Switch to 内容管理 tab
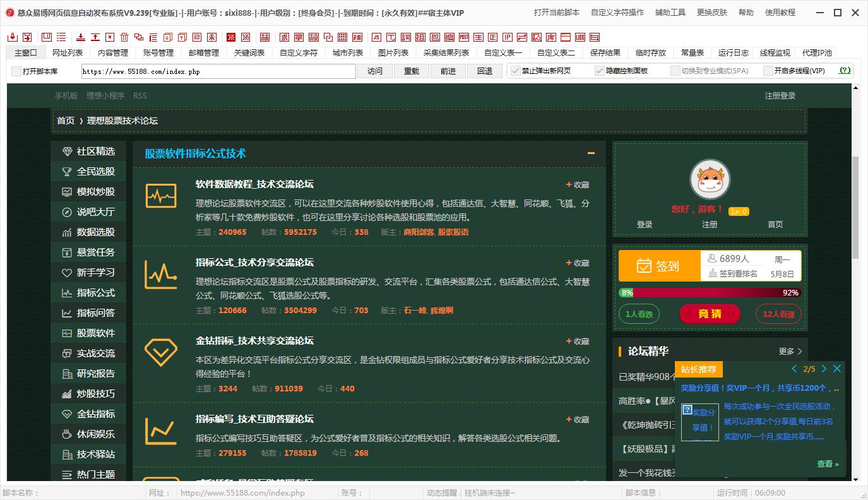Screen dimensions: 868x500 pyautogui.click(x=113, y=53)
